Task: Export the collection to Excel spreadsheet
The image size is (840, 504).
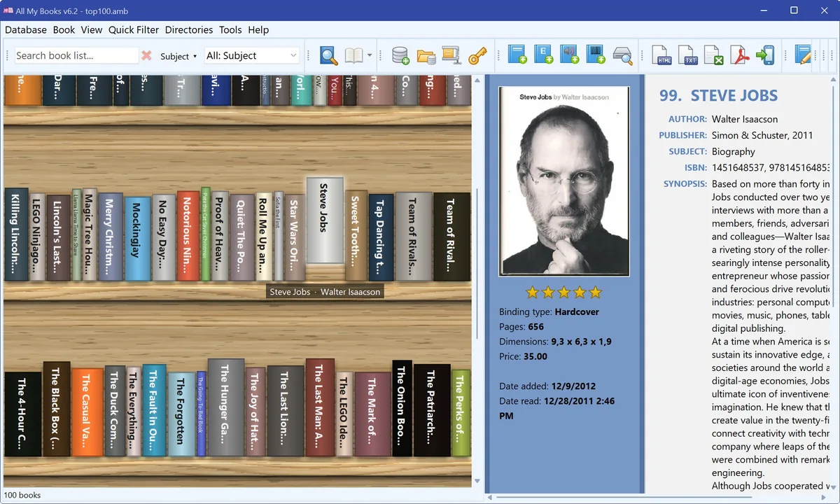Action: click(713, 56)
